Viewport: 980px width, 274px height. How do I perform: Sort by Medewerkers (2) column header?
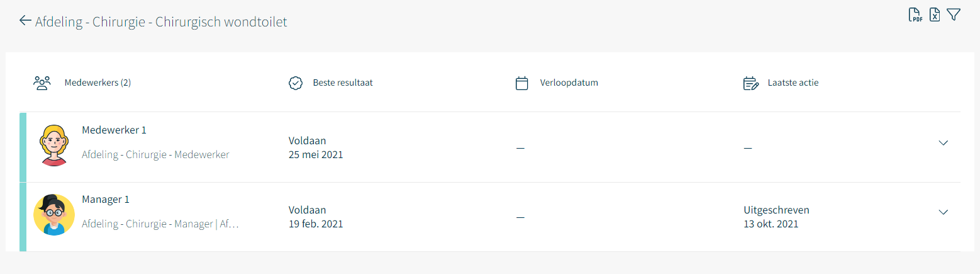[x=97, y=83]
